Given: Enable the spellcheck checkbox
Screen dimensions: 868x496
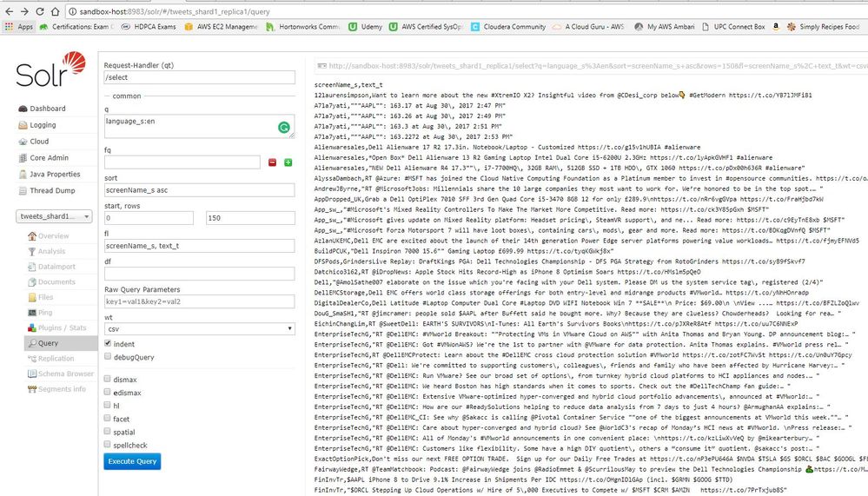Looking at the screenshot, I should tap(108, 445).
